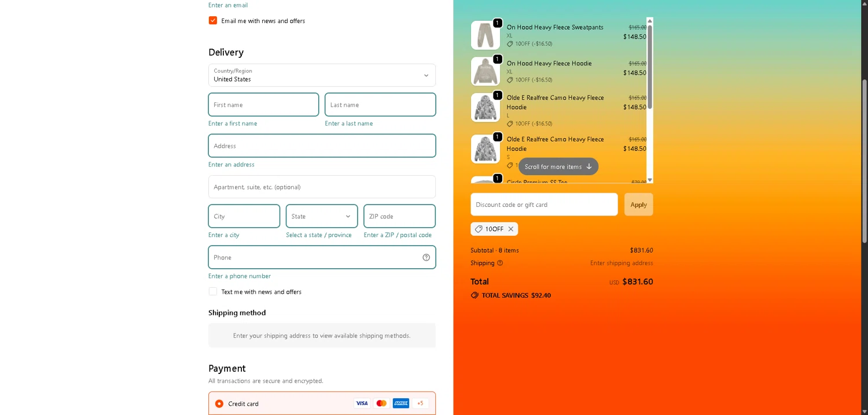This screenshot has height=415, width=868.
Task: Uncheck Email me with news and offers
Action: click(213, 21)
